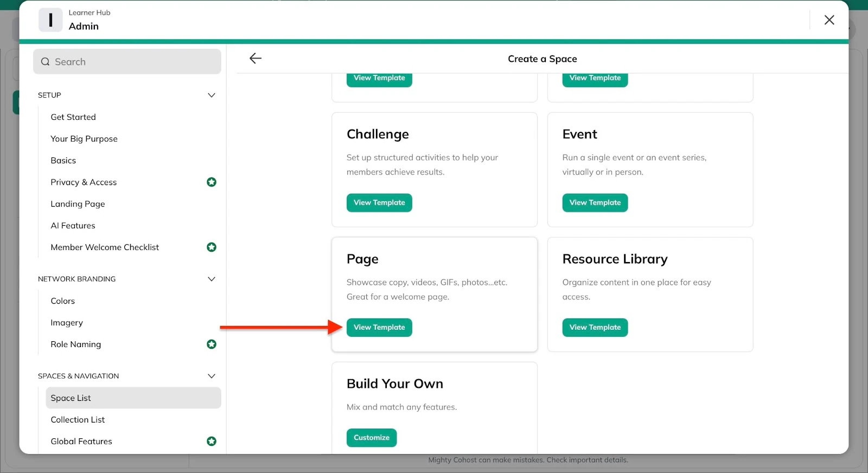Go to Landing Page settings
This screenshot has width=868, height=473.
(78, 204)
